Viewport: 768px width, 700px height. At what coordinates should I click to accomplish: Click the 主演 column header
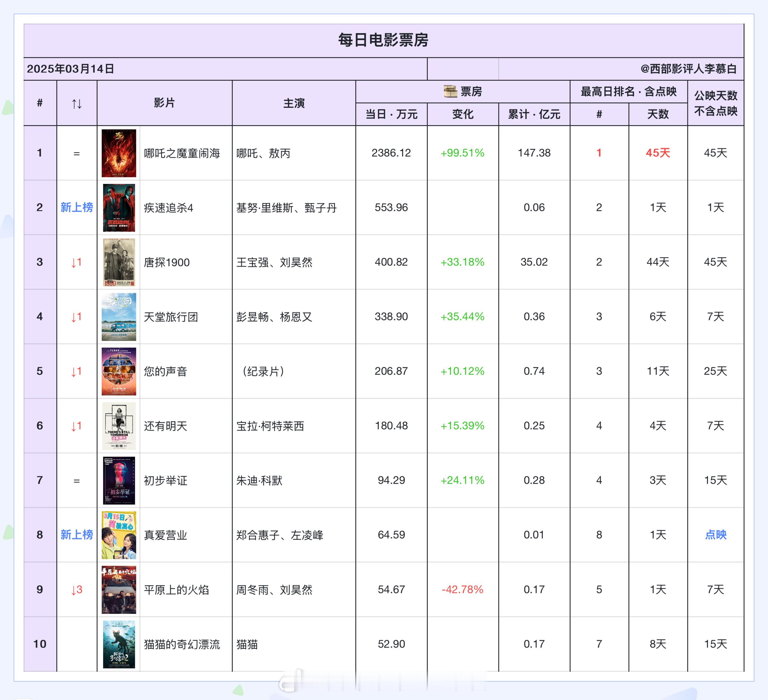coord(294,103)
